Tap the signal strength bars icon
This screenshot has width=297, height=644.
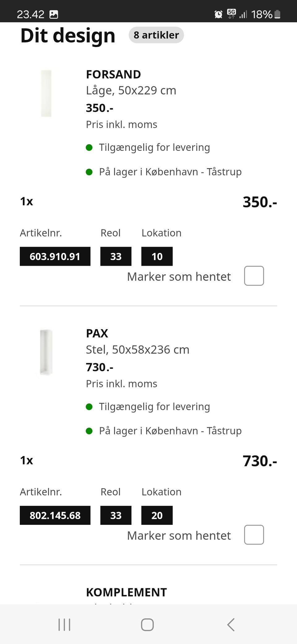tap(243, 14)
